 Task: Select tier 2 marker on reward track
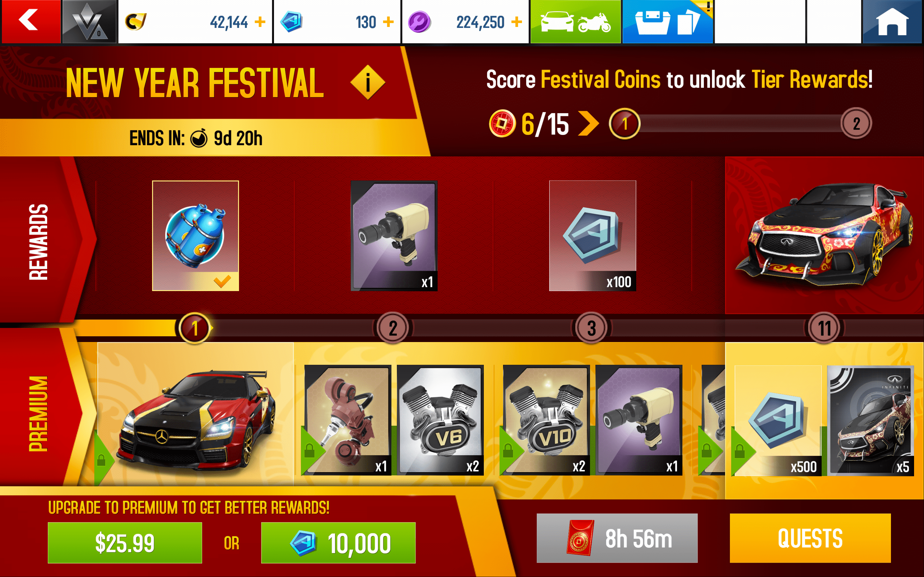[x=393, y=328]
